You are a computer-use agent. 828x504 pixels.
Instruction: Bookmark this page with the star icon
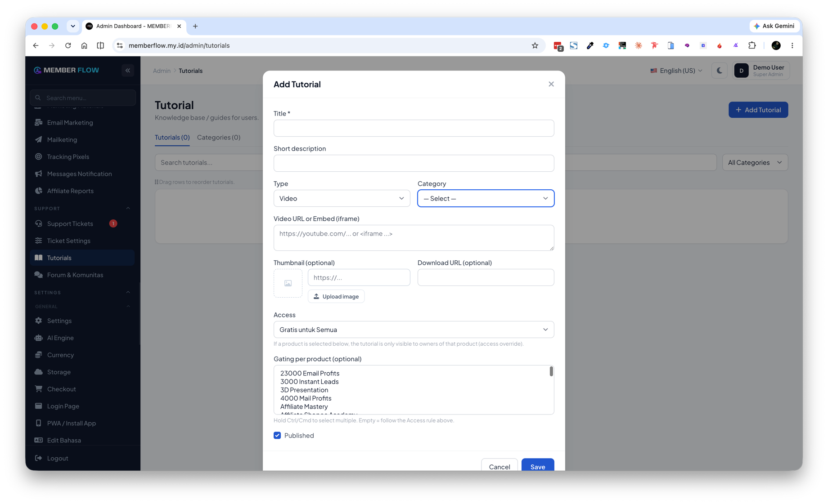[535, 45]
